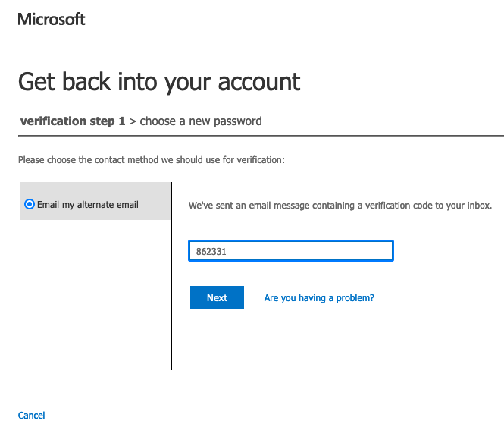Click the 862331 code digits
504x427 pixels.
click(211, 251)
